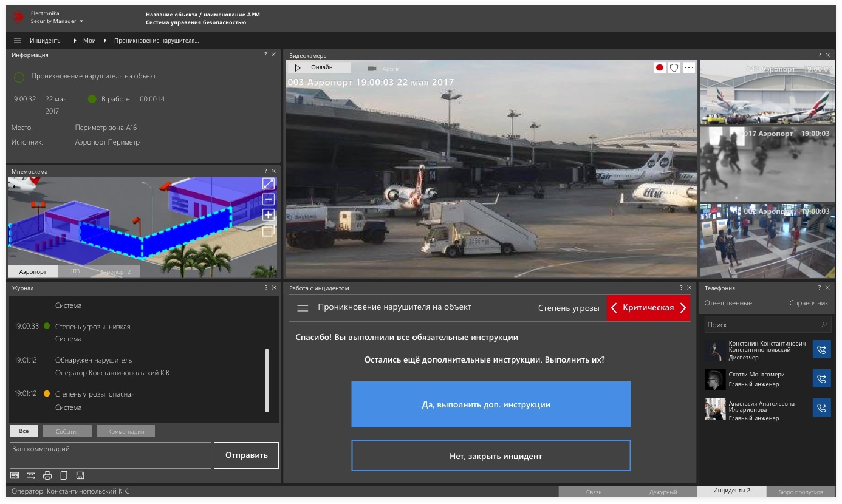Print the journal with the printer icon
The width and height of the screenshot is (842, 504).
(x=47, y=475)
